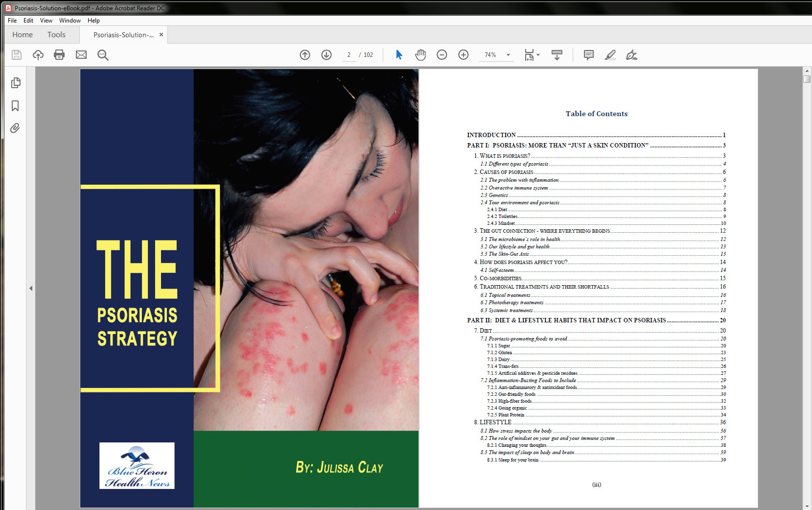
Task: Click the Zoom out minus button
Action: pos(442,55)
